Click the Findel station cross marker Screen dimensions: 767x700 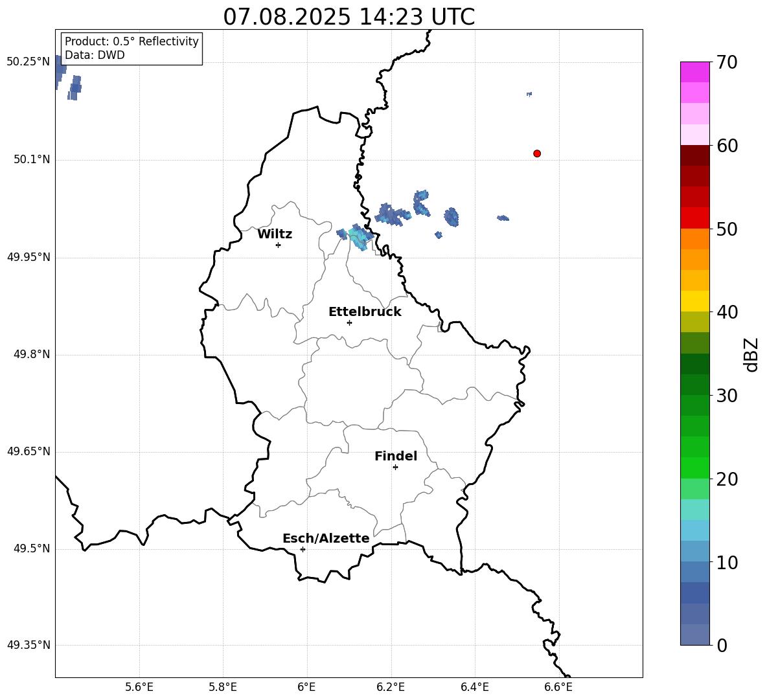395,468
